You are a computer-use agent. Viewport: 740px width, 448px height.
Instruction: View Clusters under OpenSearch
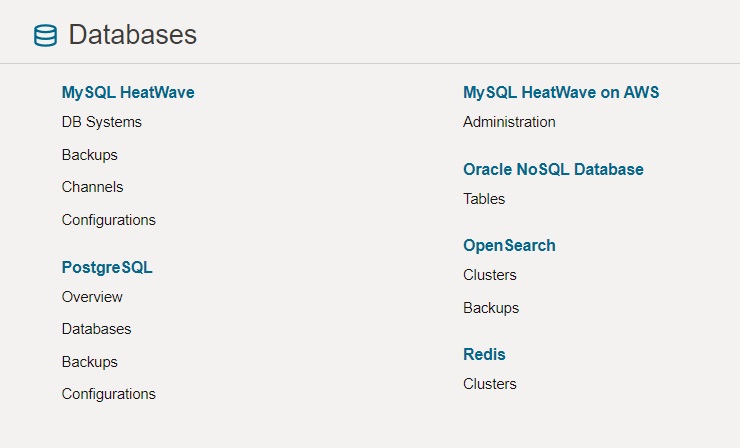click(x=490, y=275)
